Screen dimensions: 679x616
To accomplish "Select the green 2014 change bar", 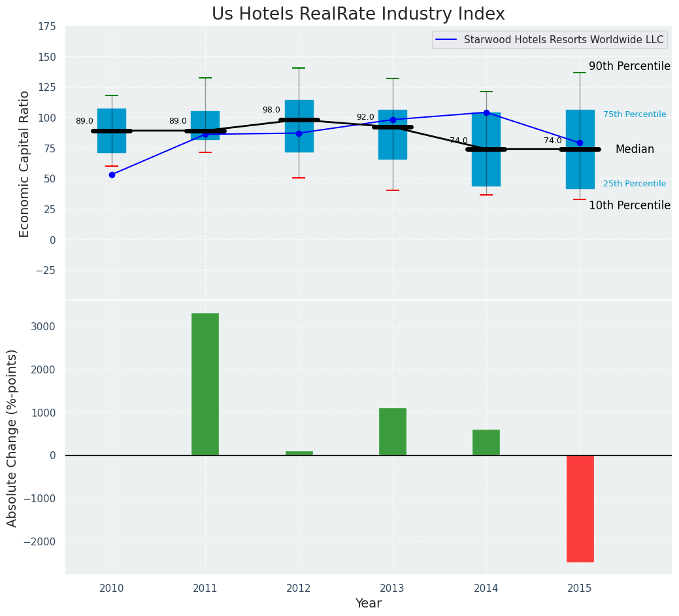I will 486,442.
